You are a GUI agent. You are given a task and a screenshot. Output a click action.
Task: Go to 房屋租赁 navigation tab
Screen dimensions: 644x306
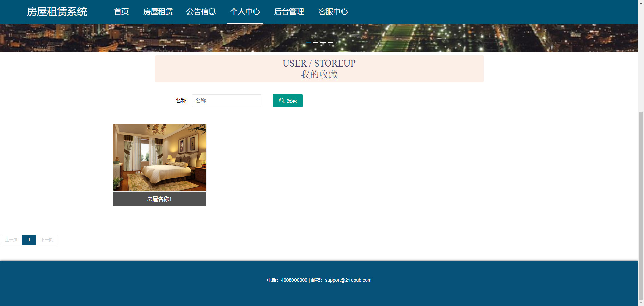coord(158,12)
